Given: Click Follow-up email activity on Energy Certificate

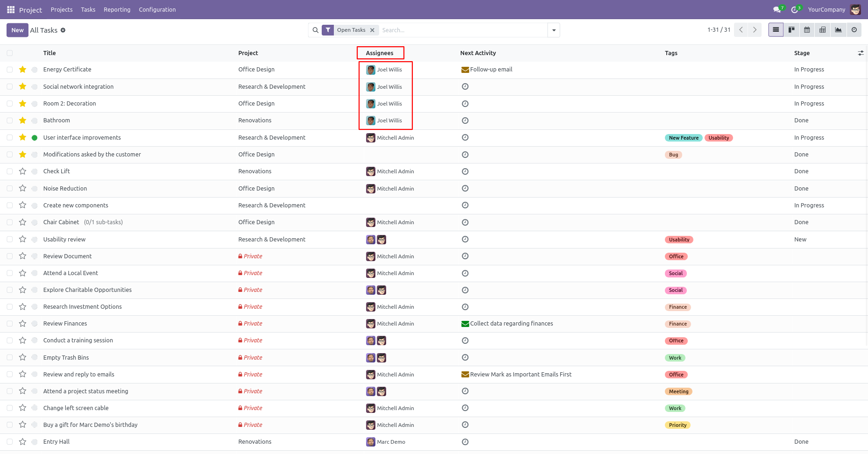Looking at the screenshot, I should pos(487,70).
